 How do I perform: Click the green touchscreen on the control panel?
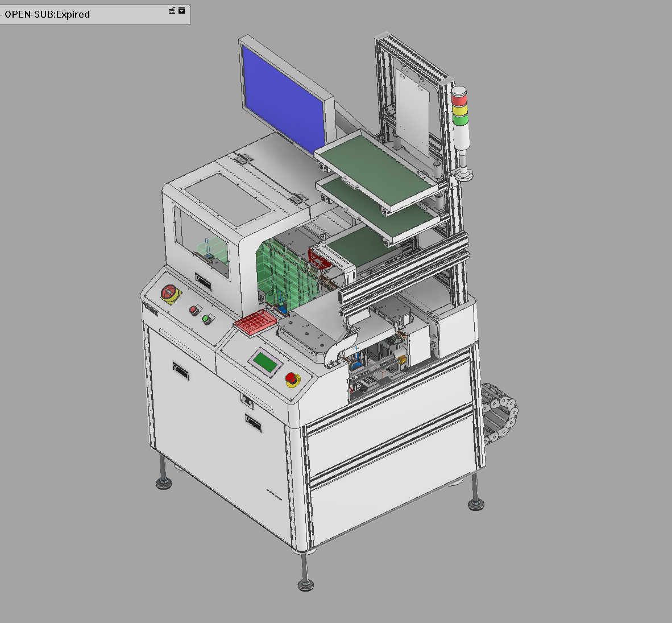(266, 363)
